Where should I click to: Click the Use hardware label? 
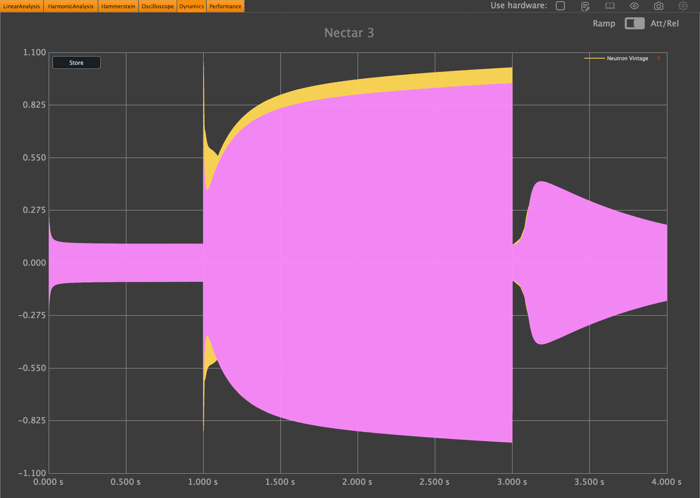518,6
